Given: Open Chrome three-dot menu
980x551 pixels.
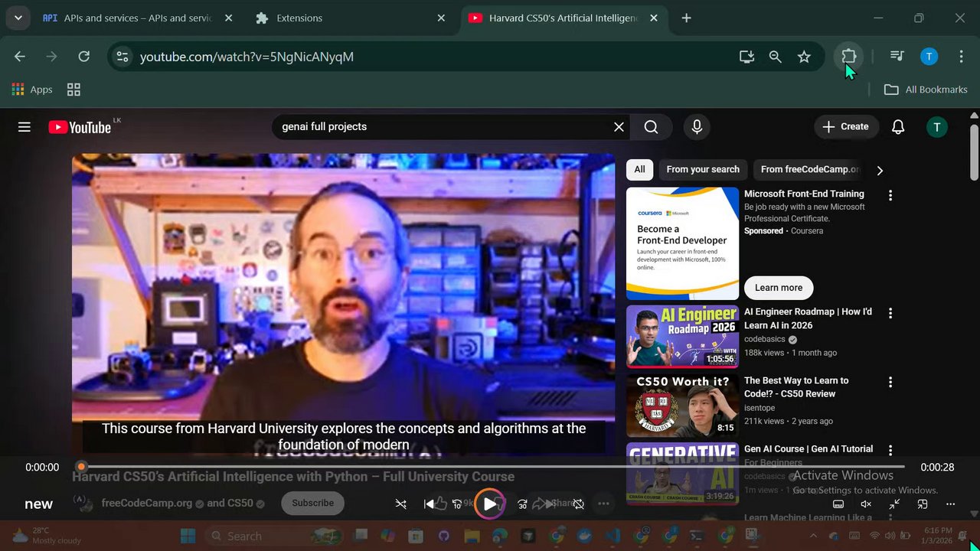Looking at the screenshot, I should point(961,56).
